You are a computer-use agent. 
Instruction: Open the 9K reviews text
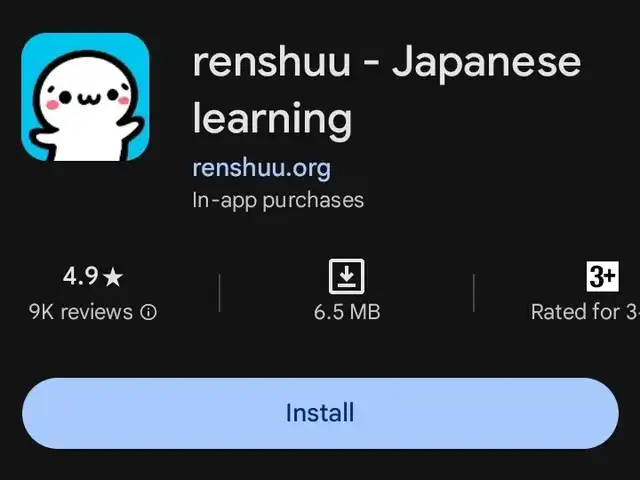81,312
